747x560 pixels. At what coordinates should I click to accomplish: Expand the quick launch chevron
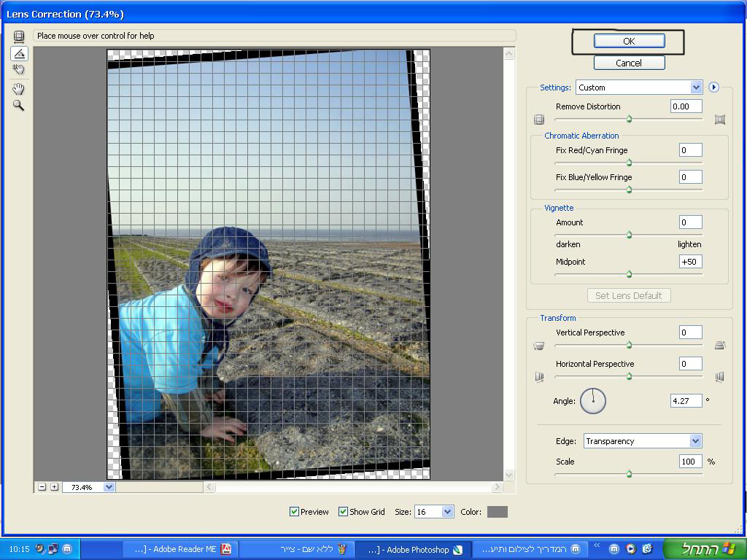click(597, 545)
